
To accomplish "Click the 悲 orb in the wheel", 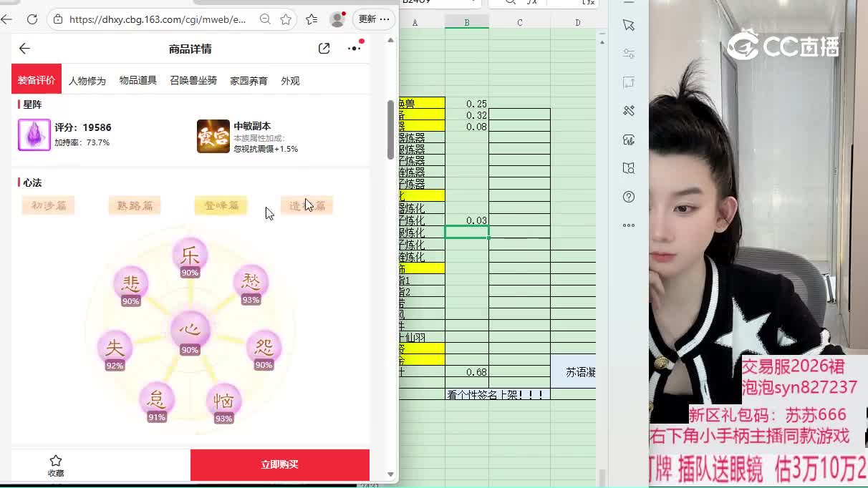I will (x=131, y=285).
